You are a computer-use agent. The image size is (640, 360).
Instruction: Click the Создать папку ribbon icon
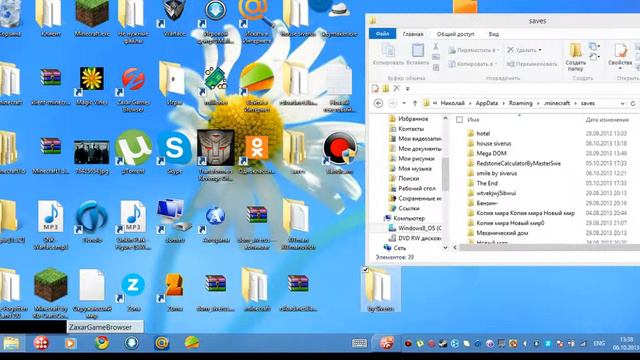click(x=576, y=50)
